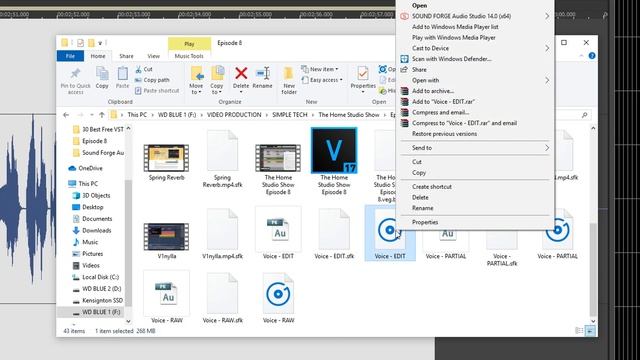Open the Easy access dropdown
640x360 pixels.
click(x=322, y=80)
